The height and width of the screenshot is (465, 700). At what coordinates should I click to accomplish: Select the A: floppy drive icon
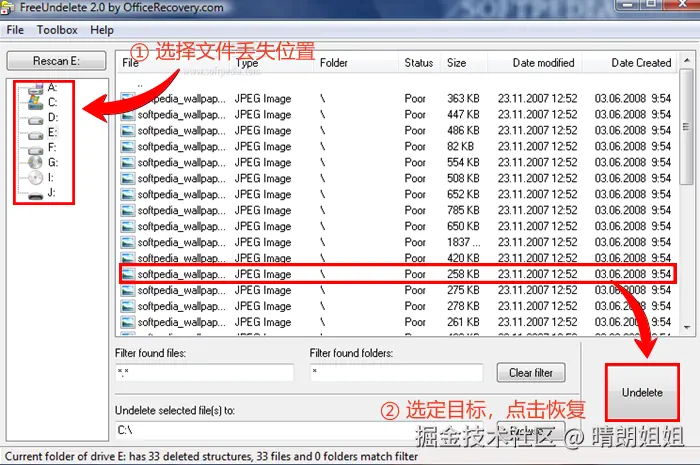click(36, 88)
